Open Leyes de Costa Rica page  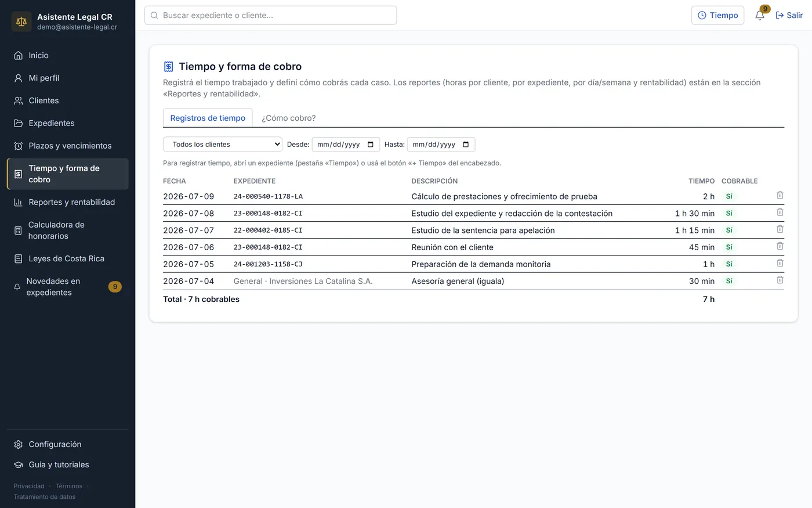pos(68,259)
